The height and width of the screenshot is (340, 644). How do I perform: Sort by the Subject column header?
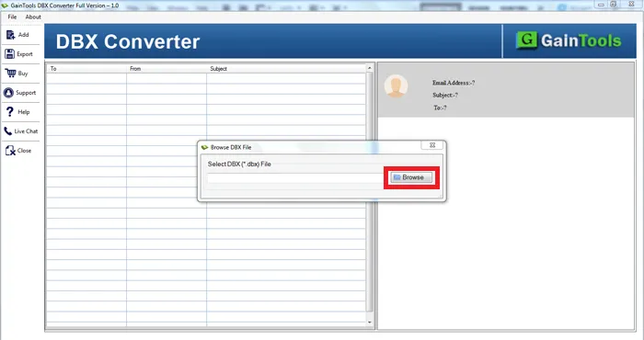click(x=286, y=69)
